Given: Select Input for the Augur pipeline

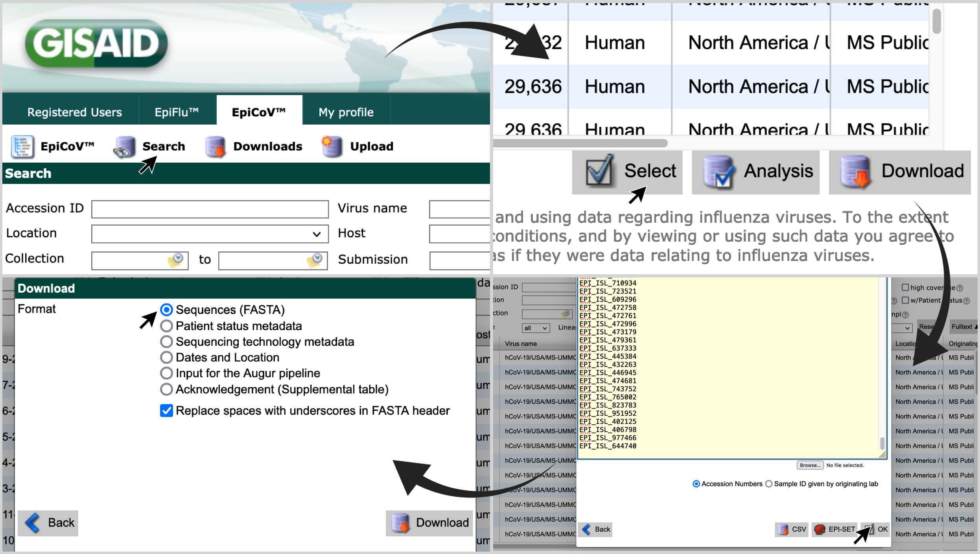Looking at the screenshot, I should coord(166,373).
